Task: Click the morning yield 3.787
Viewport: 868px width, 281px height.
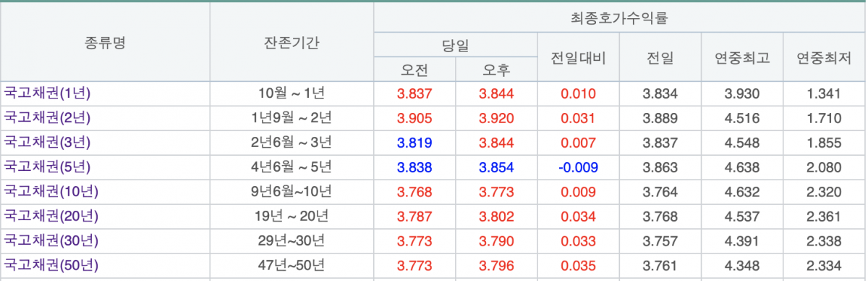Action: pyautogui.click(x=414, y=216)
